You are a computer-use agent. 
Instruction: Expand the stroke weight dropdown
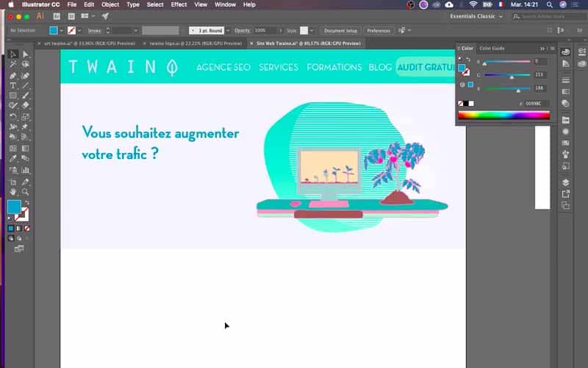(x=136, y=30)
